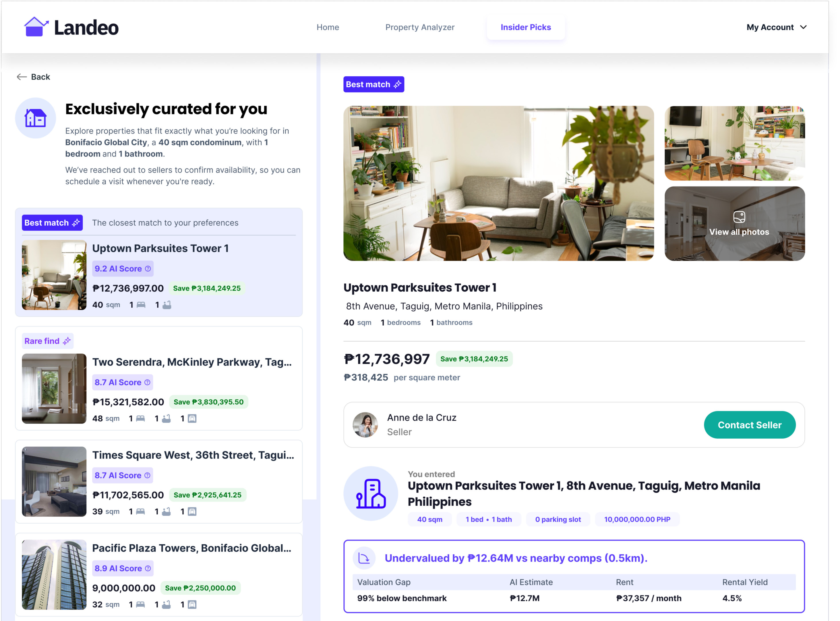Click the undervalued chart icon

tap(364, 558)
